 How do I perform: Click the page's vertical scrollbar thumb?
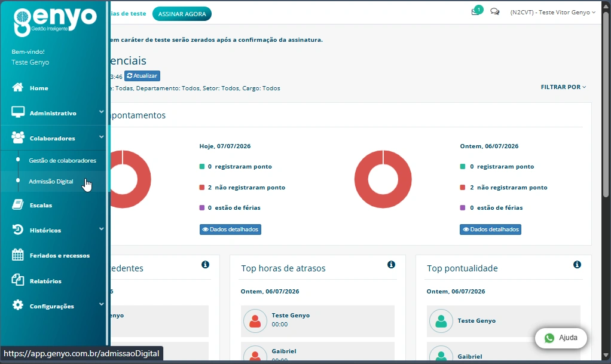coord(606,105)
